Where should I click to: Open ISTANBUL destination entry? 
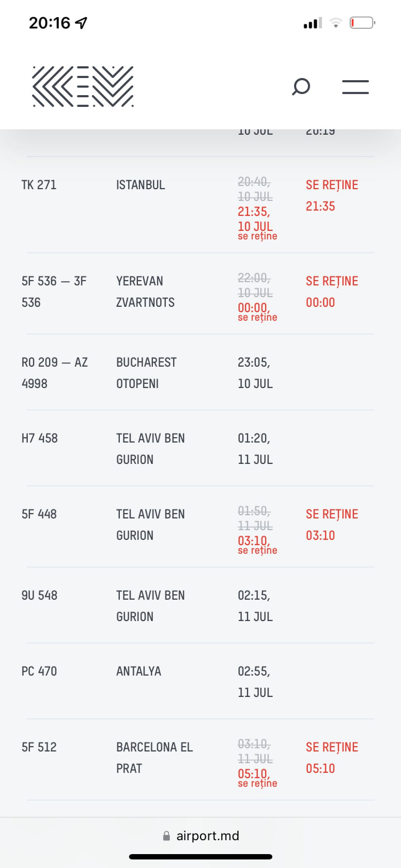(x=141, y=185)
